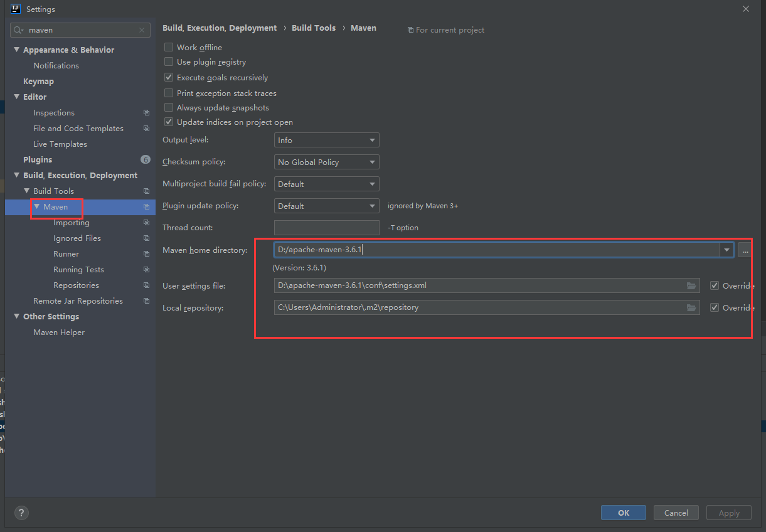
Task: Select Live Templates in the settings tree
Action: pos(60,144)
